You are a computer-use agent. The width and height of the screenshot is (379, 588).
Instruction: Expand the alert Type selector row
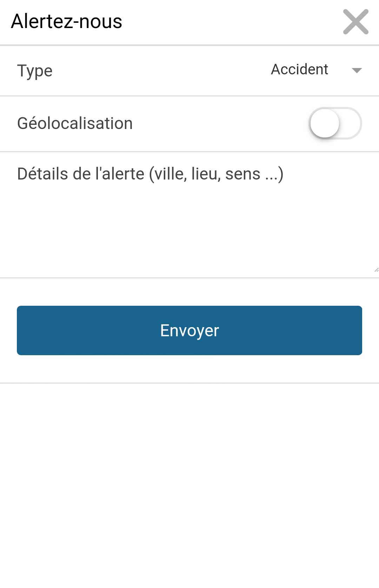(x=189, y=70)
